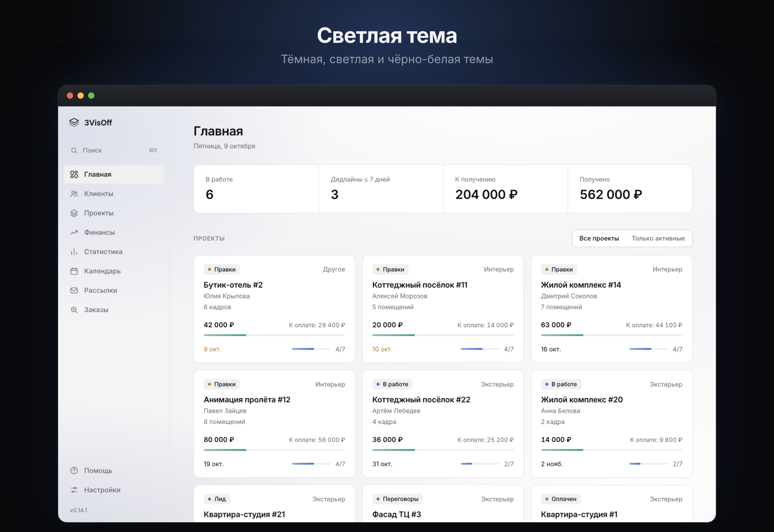Click the Календарь calendar icon
The height and width of the screenshot is (532, 774).
74,271
